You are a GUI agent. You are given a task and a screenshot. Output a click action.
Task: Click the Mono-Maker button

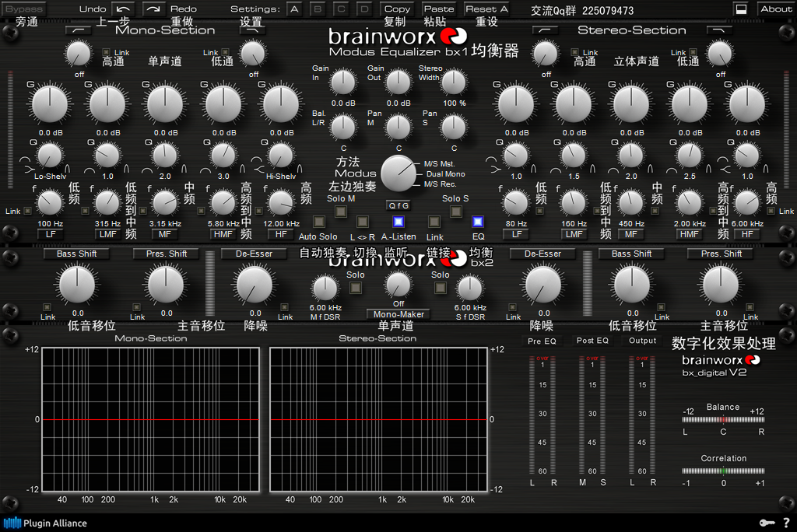[x=398, y=314]
